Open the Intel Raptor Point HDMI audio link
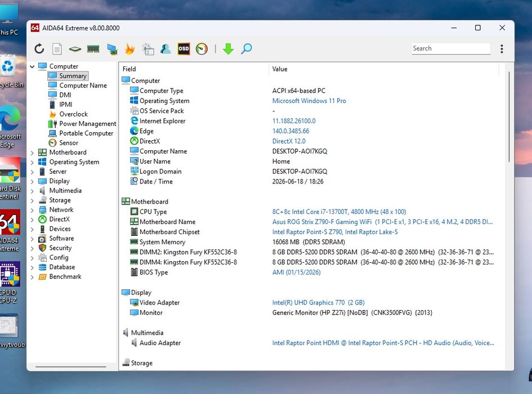The image size is (532, 394). 383,343
